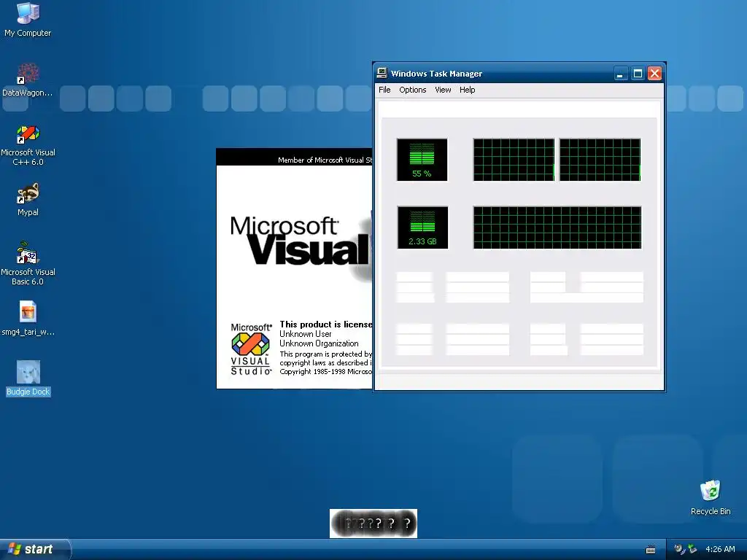The height and width of the screenshot is (560, 747).
Task: Open the Start menu
Action: coord(35,549)
